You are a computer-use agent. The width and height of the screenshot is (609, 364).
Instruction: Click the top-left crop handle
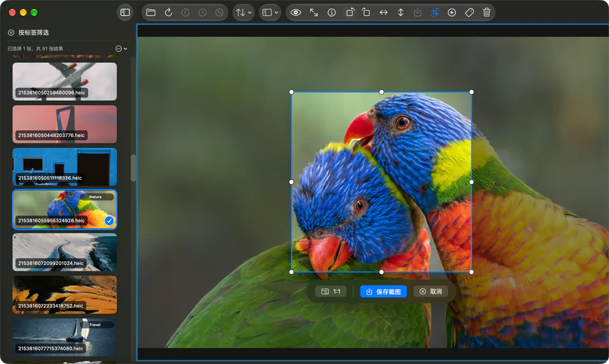coord(292,92)
